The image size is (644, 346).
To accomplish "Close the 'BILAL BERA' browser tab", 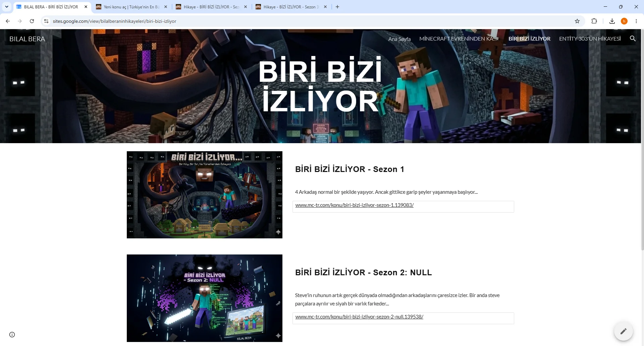I will coord(86,7).
